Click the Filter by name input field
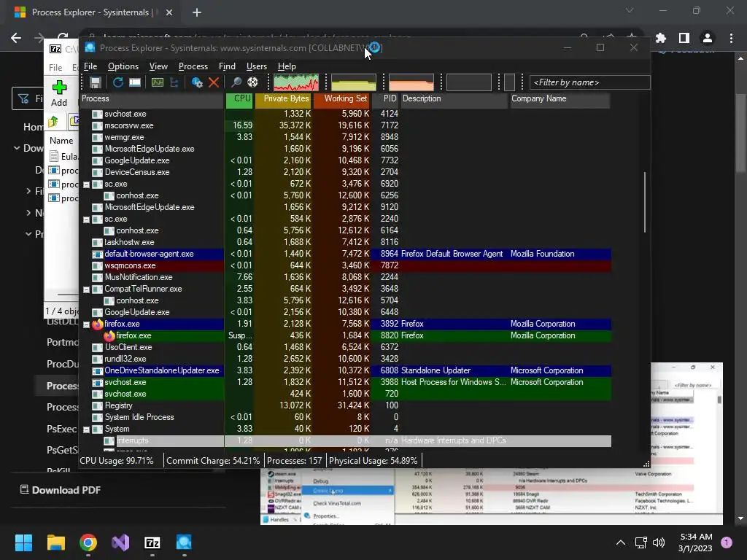747x560 pixels. pyautogui.click(x=589, y=82)
